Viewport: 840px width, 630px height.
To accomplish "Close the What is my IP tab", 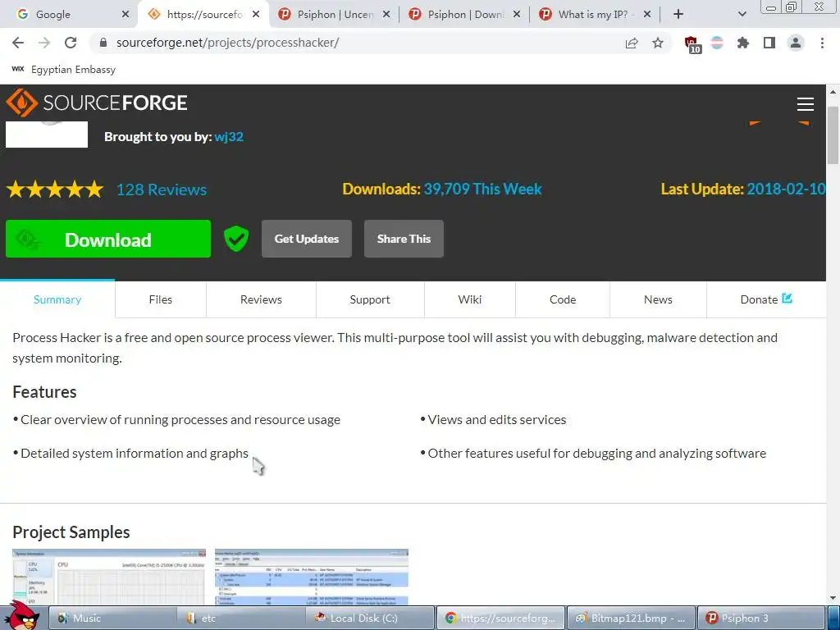I will [647, 15].
